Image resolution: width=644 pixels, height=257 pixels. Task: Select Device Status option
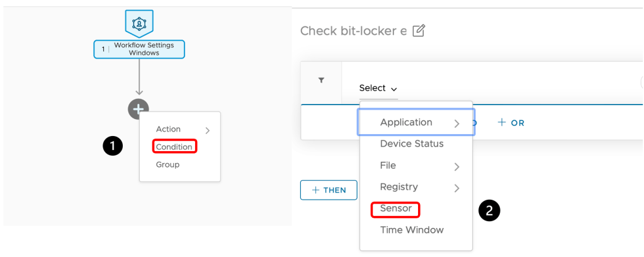point(412,144)
